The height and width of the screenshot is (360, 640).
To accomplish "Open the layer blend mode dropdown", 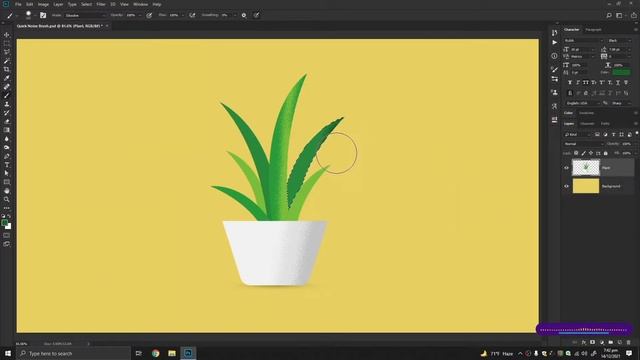I will pos(583,144).
